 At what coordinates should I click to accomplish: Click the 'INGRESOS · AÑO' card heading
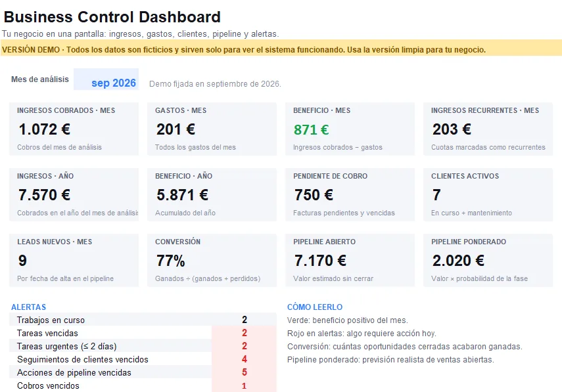[x=45, y=176]
